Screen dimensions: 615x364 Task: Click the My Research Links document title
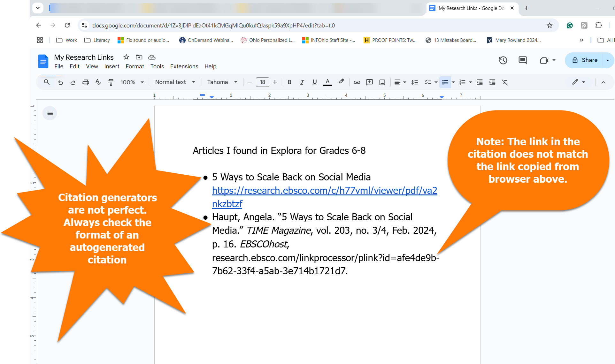[x=84, y=57]
